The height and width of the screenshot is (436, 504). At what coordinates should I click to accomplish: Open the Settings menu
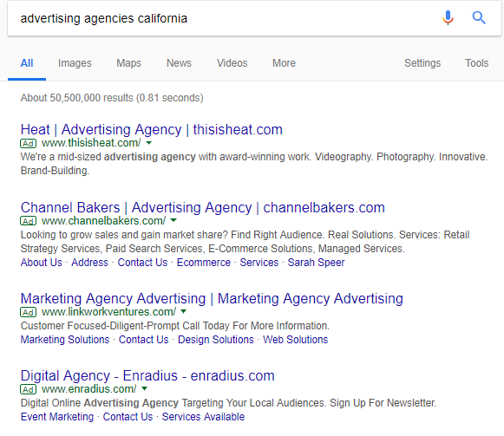click(x=422, y=63)
